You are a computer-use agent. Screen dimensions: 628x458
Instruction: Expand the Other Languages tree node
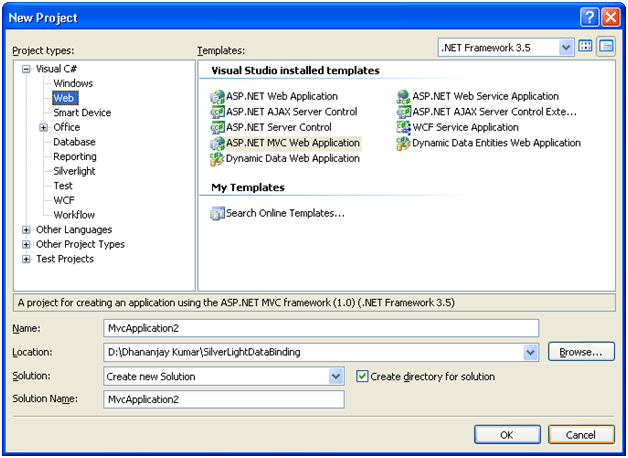coord(26,230)
